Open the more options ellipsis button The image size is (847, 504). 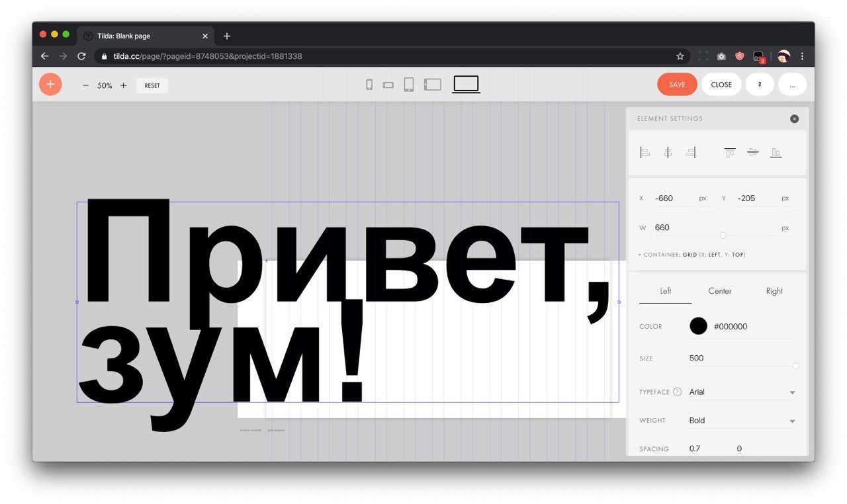(792, 85)
